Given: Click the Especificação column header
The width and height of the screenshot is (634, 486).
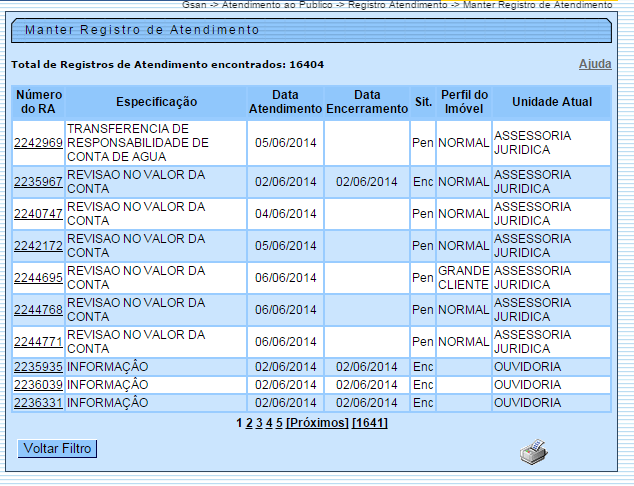Looking at the screenshot, I should tap(156, 102).
